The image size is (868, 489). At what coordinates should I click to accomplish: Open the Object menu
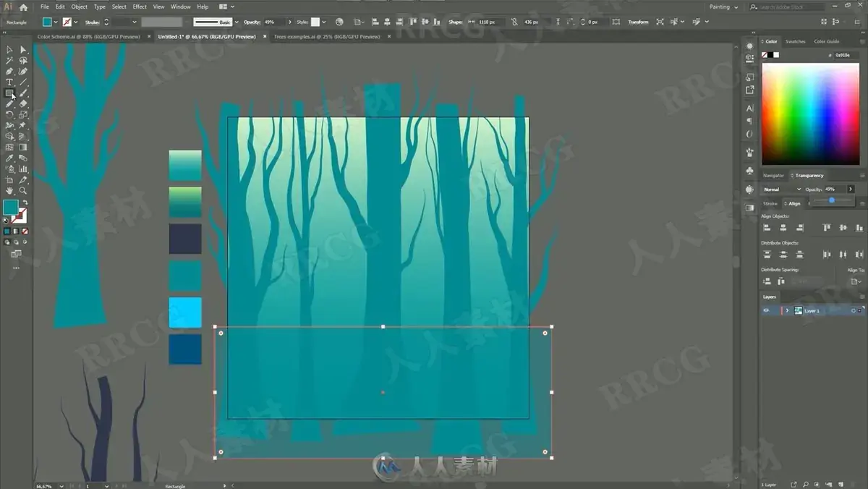[x=79, y=7]
